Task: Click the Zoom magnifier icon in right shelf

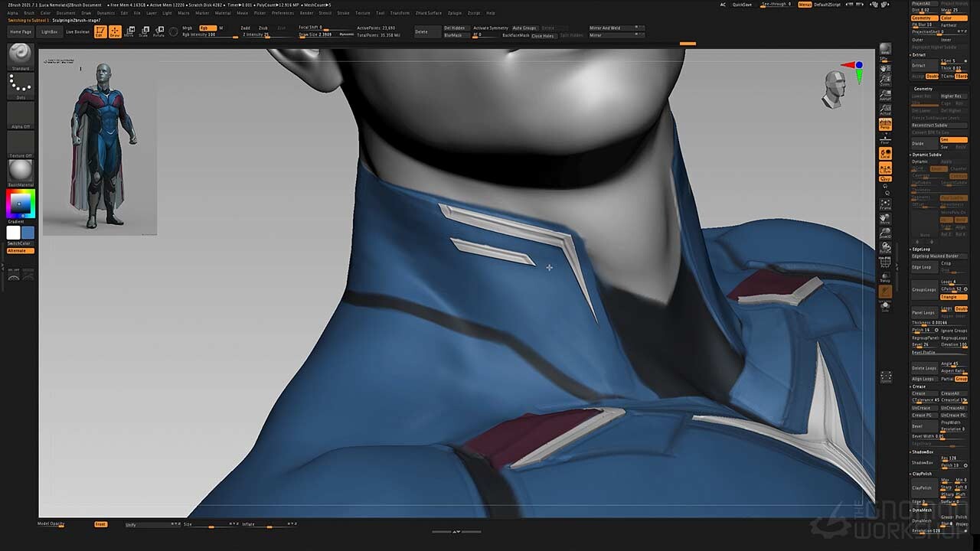Action: (x=885, y=79)
